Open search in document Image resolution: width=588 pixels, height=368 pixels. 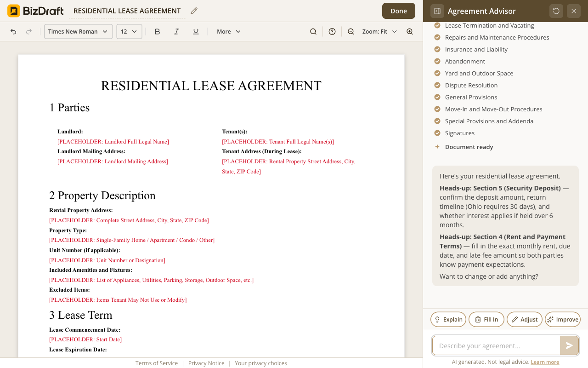[313, 31]
